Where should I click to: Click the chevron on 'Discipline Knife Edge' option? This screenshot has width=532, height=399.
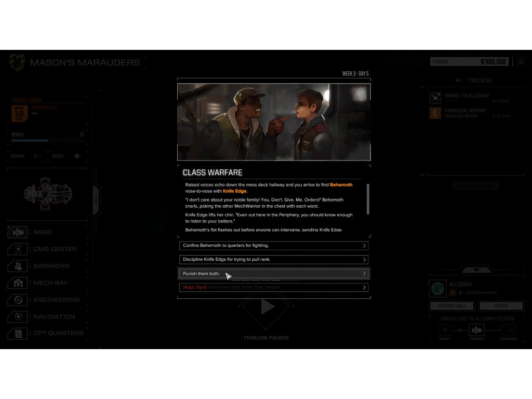coord(364,260)
